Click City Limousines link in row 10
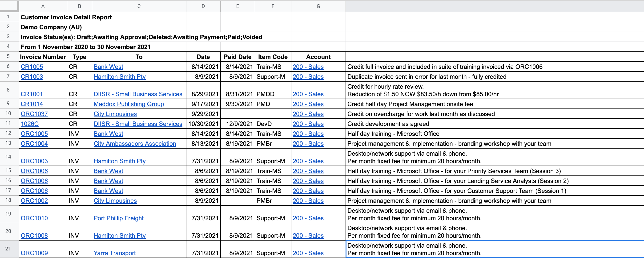The width and height of the screenshot is (644, 258). click(x=115, y=114)
